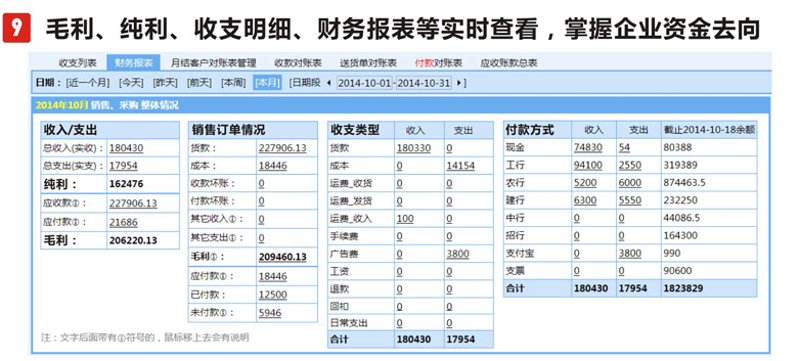Open 日常支出 expense value 0
This screenshot has width=800, height=361.
(449, 324)
